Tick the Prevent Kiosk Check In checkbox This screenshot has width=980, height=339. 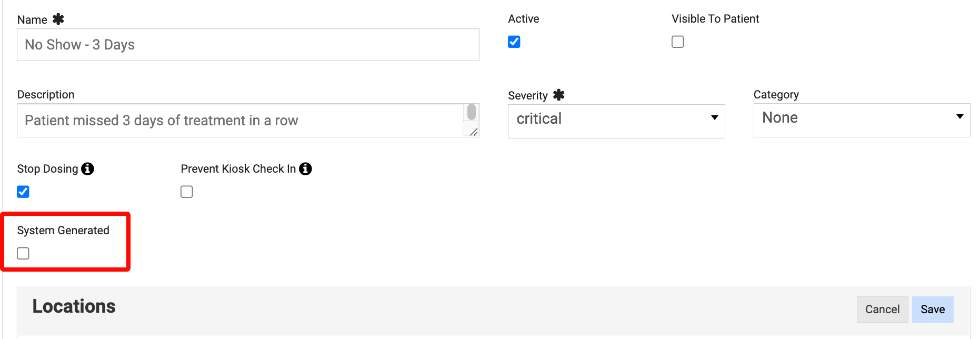click(x=187, y=192)
